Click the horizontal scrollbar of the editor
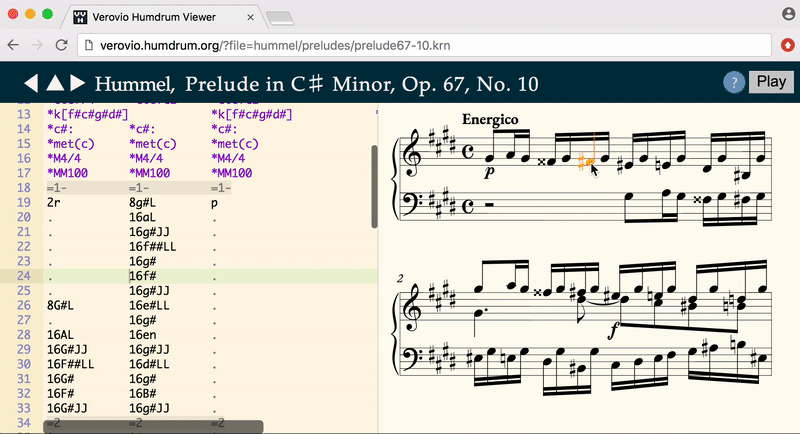800x434 pixels. point(153,426)
